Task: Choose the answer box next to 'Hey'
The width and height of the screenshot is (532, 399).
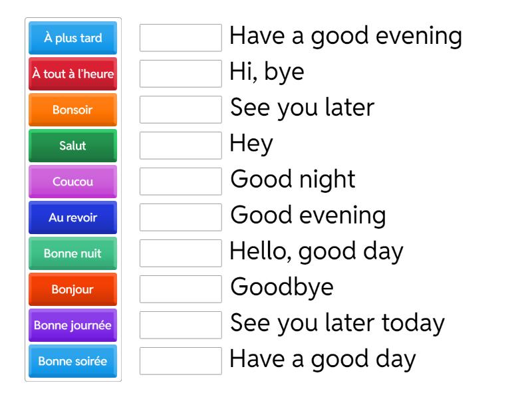Action: [181, 146]
